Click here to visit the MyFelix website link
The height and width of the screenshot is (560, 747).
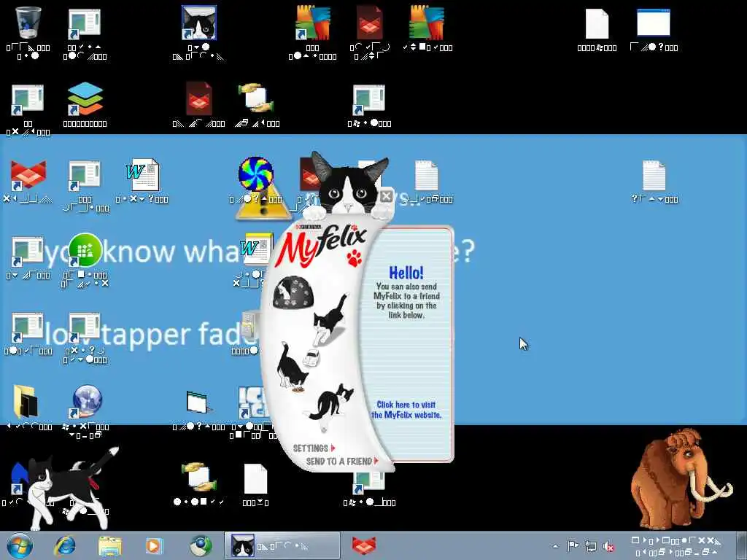pyautogui.click(x=406, y=410)
